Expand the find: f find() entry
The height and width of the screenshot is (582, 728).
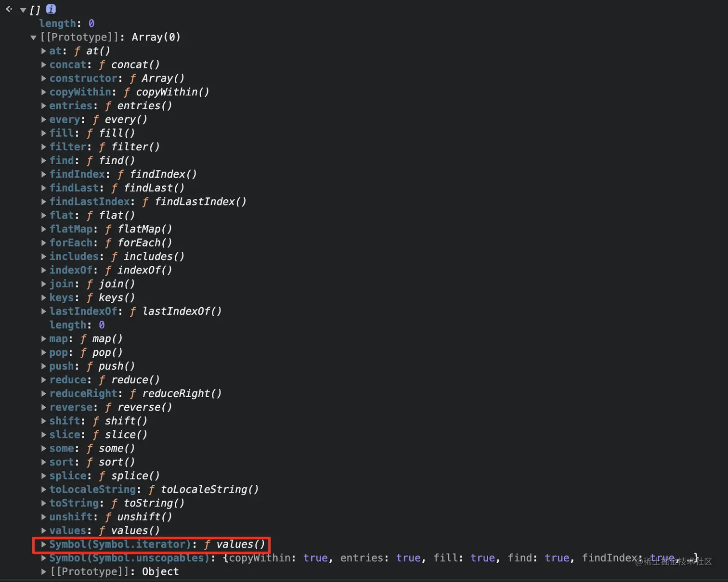coord(44,160)
